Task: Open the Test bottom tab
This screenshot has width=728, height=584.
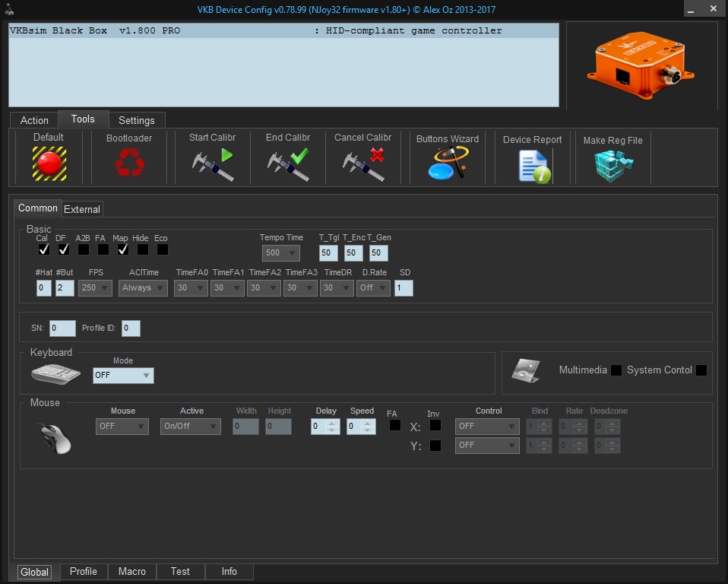Action: (x=180, y=572)
